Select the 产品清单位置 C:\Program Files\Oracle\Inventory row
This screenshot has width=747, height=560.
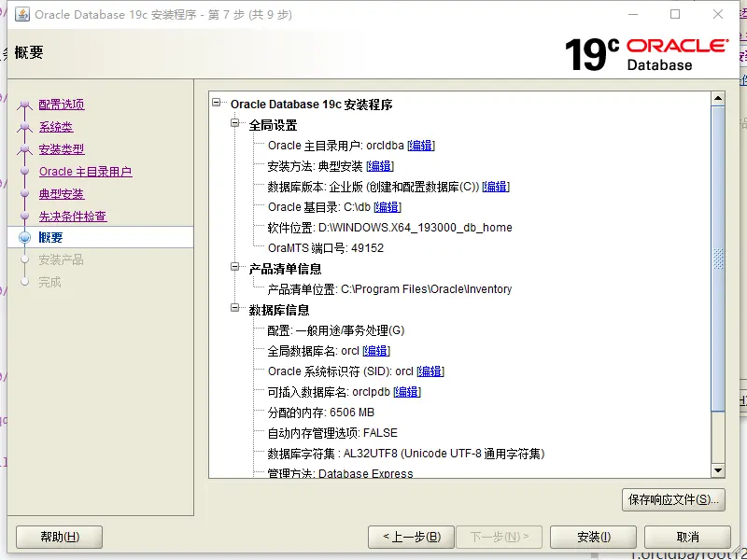point(389,289)
